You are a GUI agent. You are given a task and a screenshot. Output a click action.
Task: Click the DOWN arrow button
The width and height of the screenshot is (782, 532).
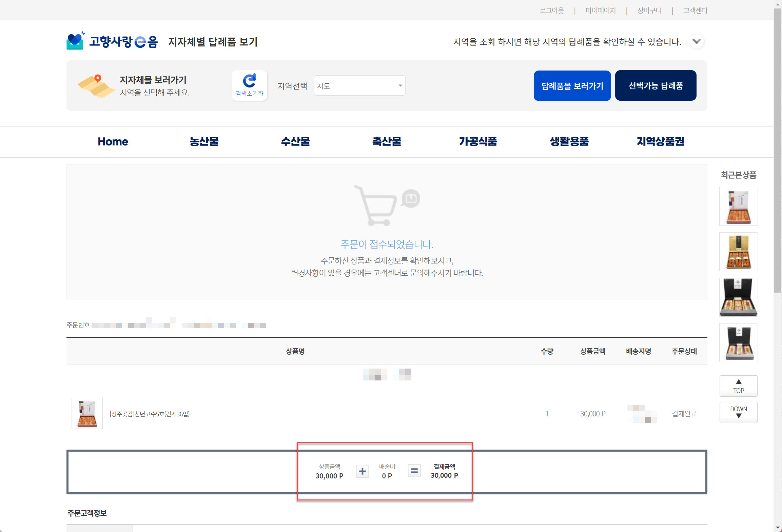click(738, 412)
